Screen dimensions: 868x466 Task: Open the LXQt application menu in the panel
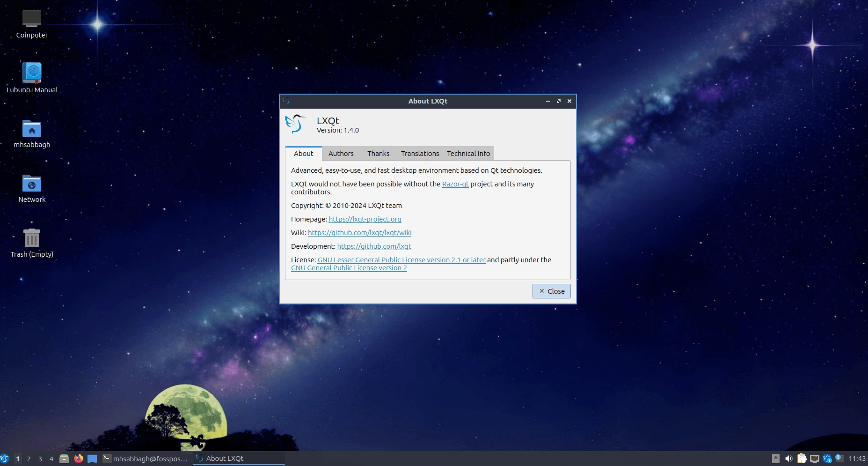point(5,459)
